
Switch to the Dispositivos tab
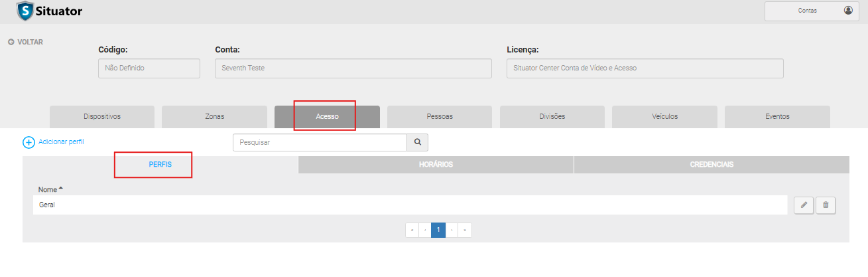tap(102, 116)
